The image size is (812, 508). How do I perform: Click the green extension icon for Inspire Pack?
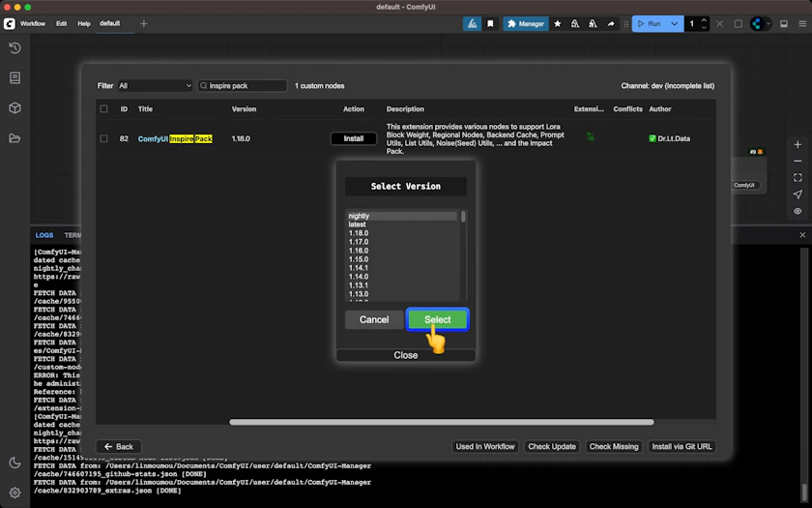tap(590, 136)
